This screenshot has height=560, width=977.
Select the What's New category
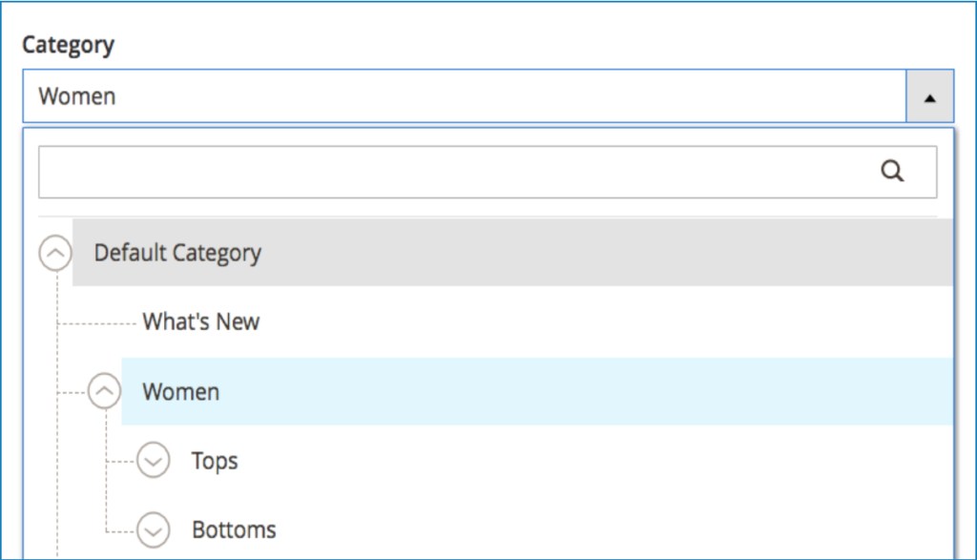point(199,321)
